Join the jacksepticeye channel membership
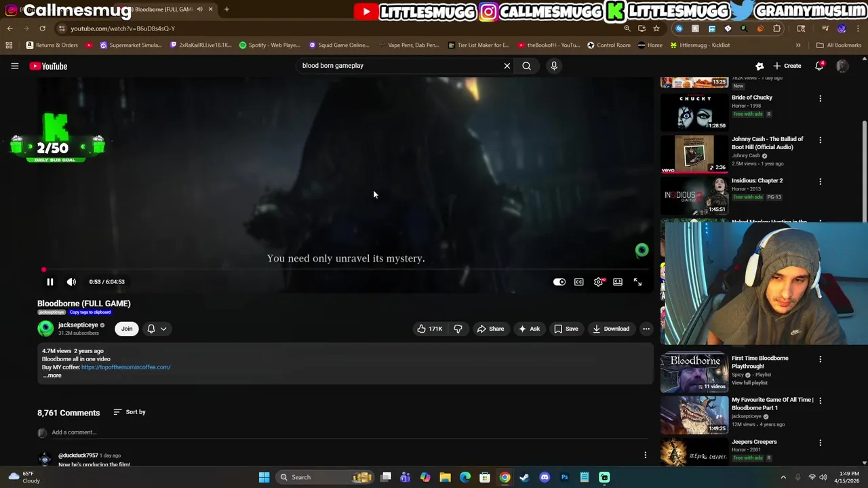Screen dimensions: 868x488 coord(127,329)
